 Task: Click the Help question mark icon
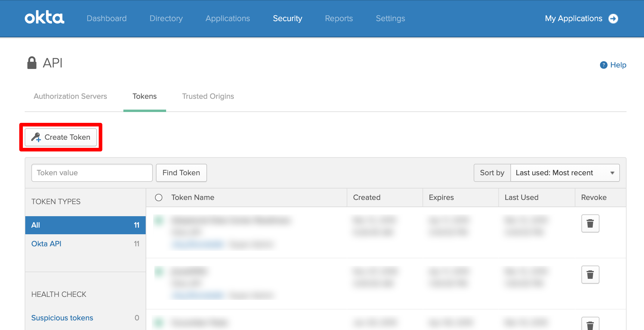click(603, 65)
